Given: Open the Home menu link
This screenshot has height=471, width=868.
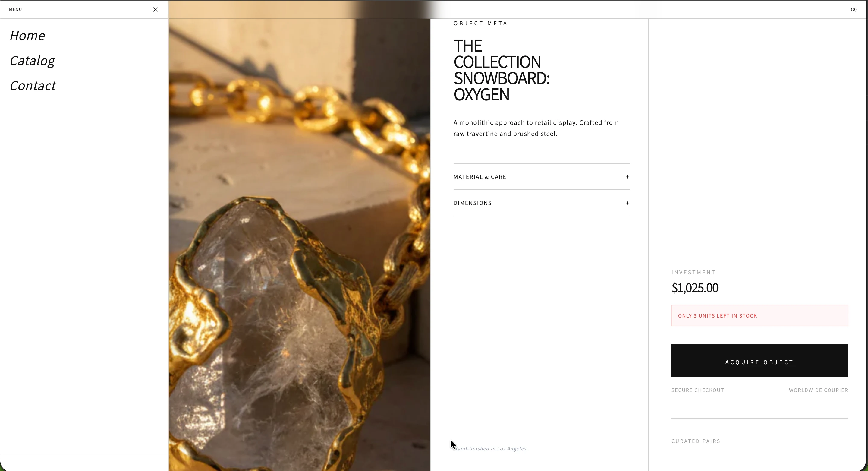Looking at the screenshot, I should tap(27, 36).
